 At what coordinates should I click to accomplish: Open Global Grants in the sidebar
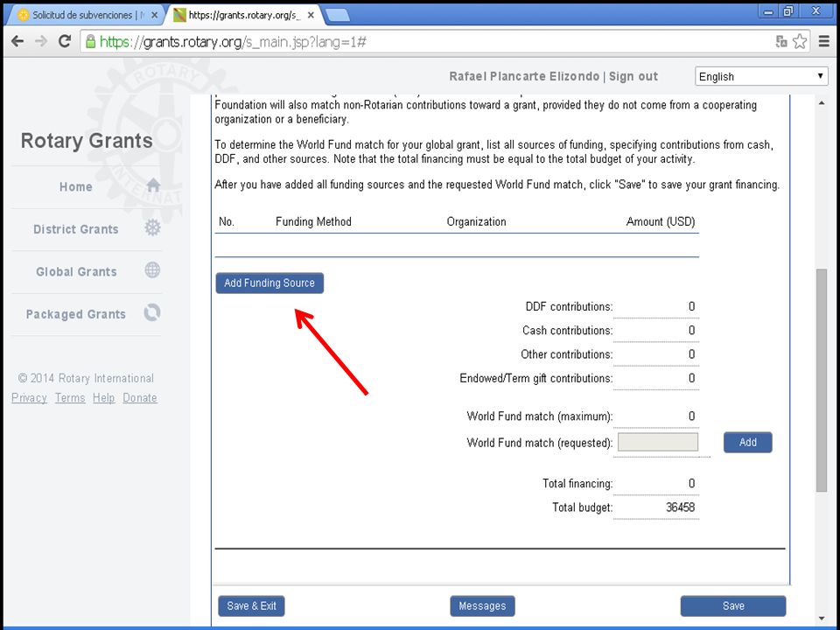click(76, 271)
